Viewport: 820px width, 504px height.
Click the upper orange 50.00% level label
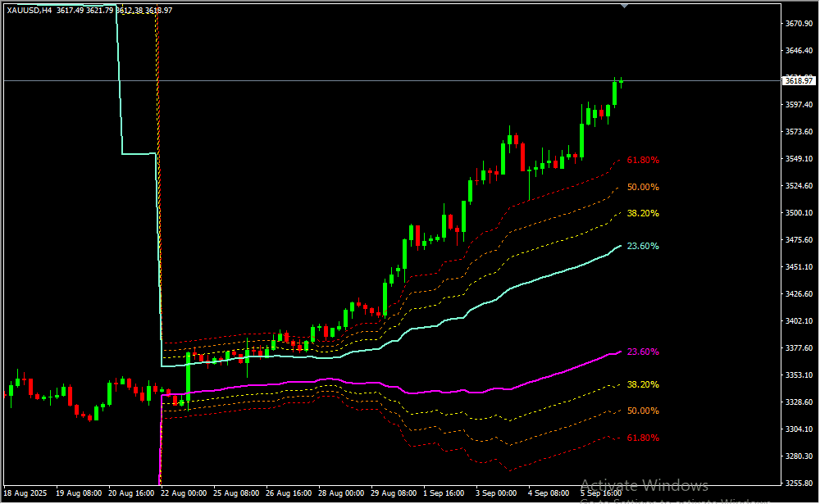pos(642,187)
